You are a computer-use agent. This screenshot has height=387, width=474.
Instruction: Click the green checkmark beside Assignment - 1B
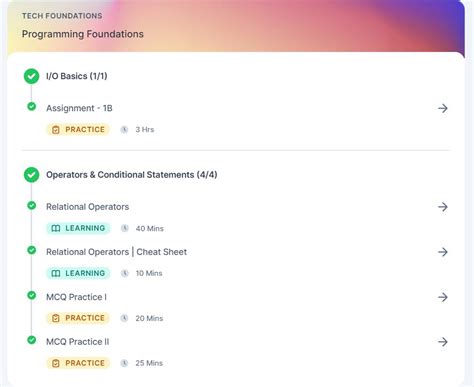click(x=32, y=107)
